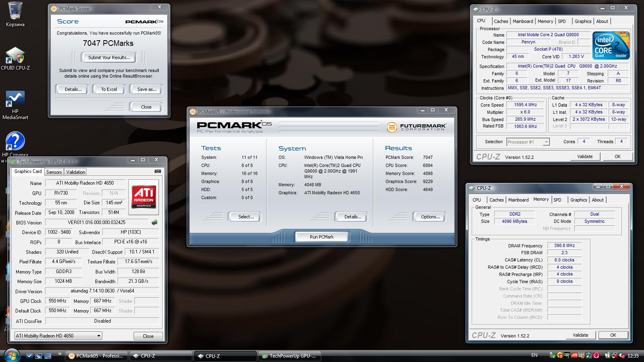Open the ATI Mobility Radeon HD 4650 dropdown

click(58, 336)
